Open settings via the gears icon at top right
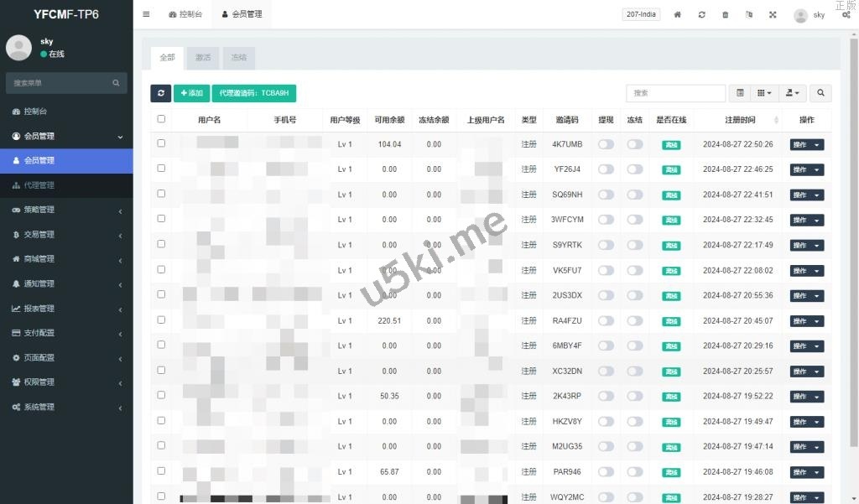The width and height of the screenshot is (859, 504). tap(846, 14)
